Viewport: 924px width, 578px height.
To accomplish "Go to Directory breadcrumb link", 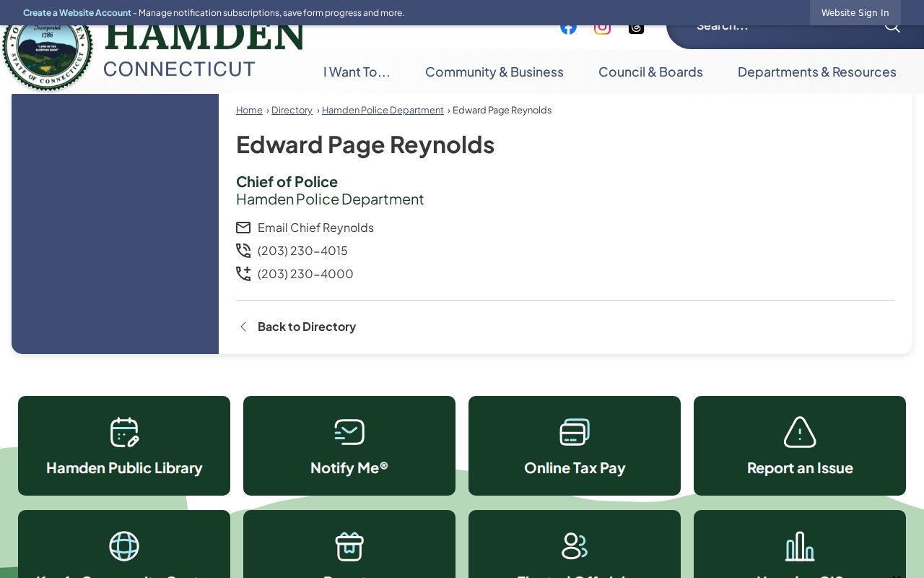I will point(292,110).
